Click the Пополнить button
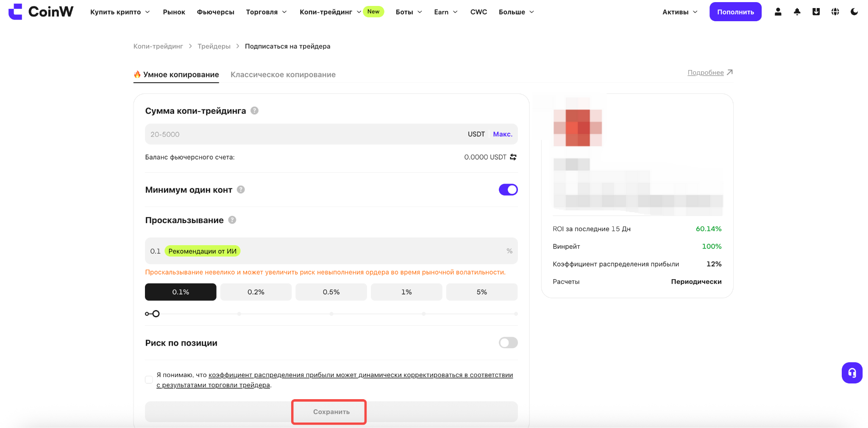868x428 pixels. coord(735,12)
